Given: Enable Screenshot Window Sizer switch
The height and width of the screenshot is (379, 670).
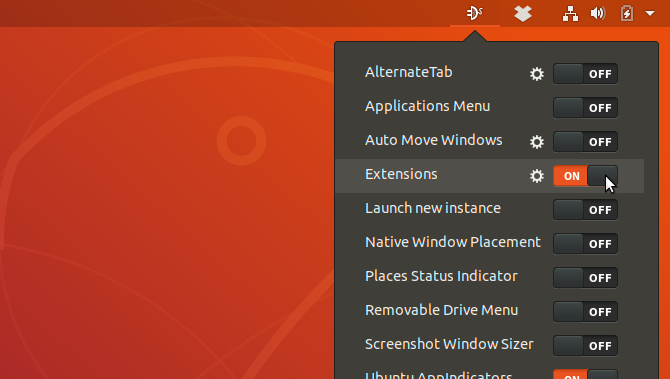Looking at the screenshot, I should 585,346.
